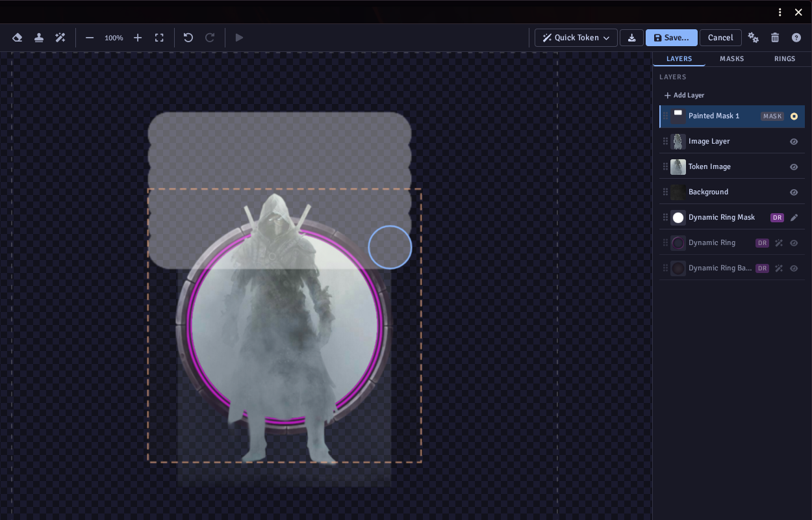The image size is (812, 520).
Task: Click the fit-to-screen zoom icon
Action: click(159, 38)
